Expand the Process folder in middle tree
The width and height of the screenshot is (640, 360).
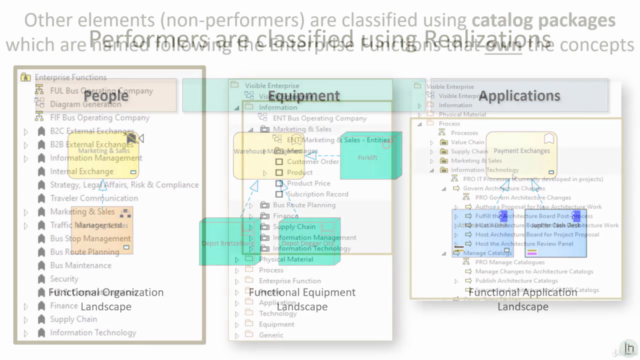coord(237,270)
